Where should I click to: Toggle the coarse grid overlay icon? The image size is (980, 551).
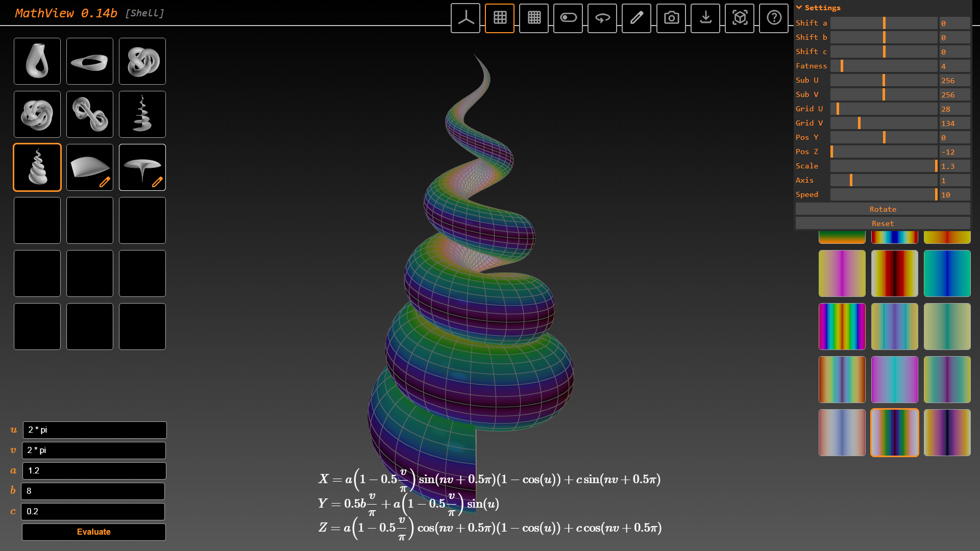(x=500, y=18)
